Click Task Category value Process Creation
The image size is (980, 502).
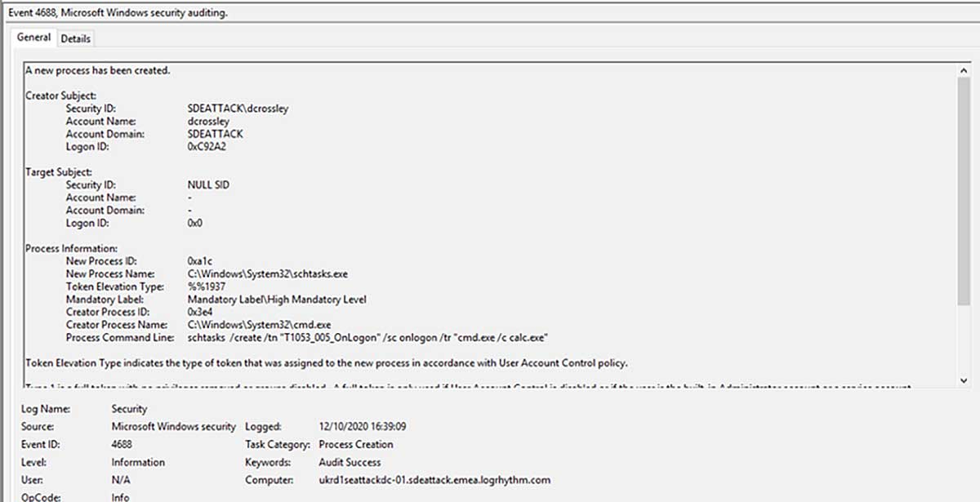click(356, 445)
